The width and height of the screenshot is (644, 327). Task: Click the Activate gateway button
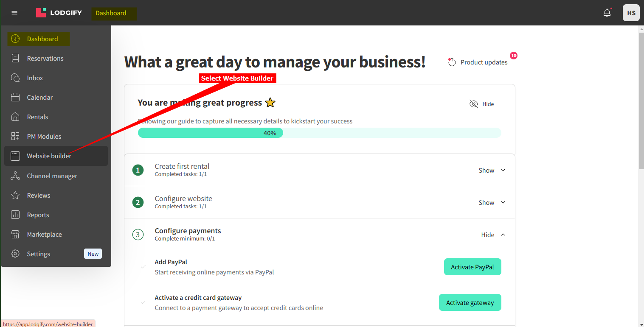pos(470,302)
